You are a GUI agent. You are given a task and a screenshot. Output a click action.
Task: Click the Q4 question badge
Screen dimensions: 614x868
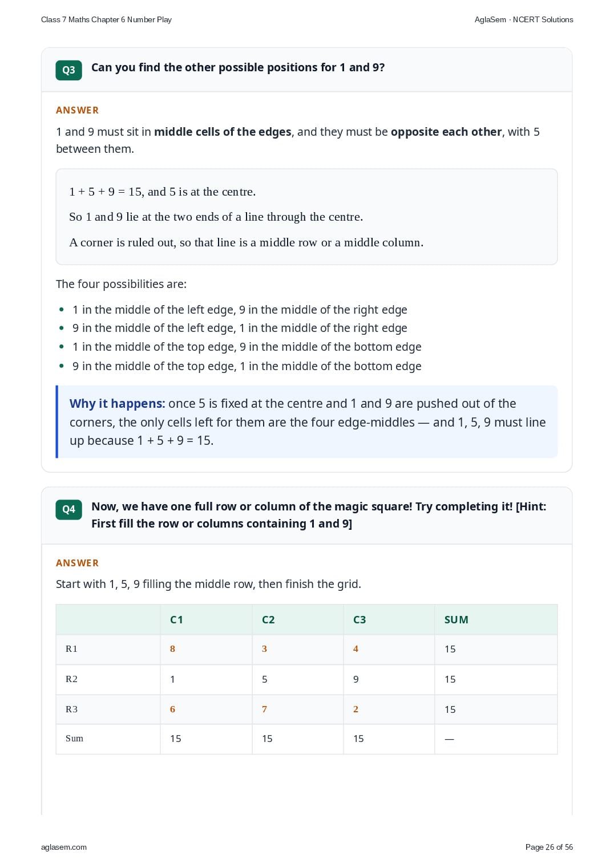[68, 509]
